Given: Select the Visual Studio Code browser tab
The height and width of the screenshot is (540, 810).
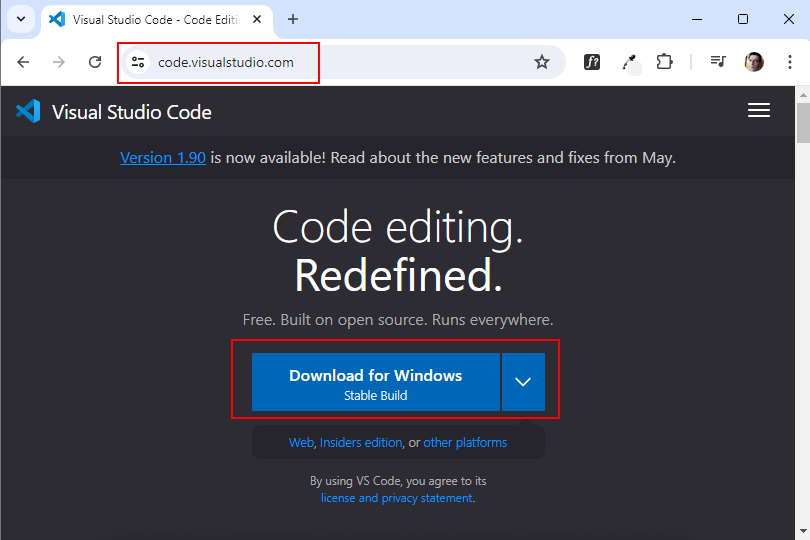Looking at the screenshot, I should coord(156,21).
